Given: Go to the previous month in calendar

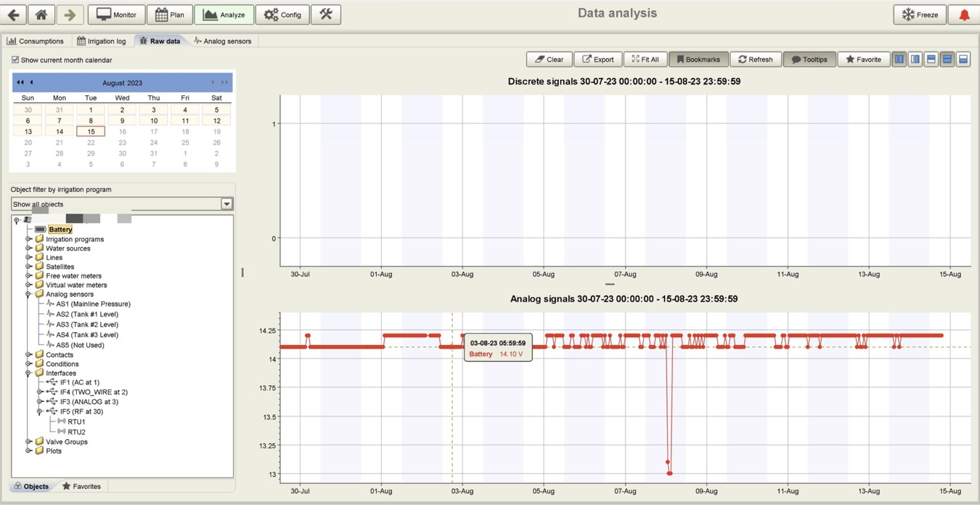Looking at the screenshot, I should coord(31,83).
